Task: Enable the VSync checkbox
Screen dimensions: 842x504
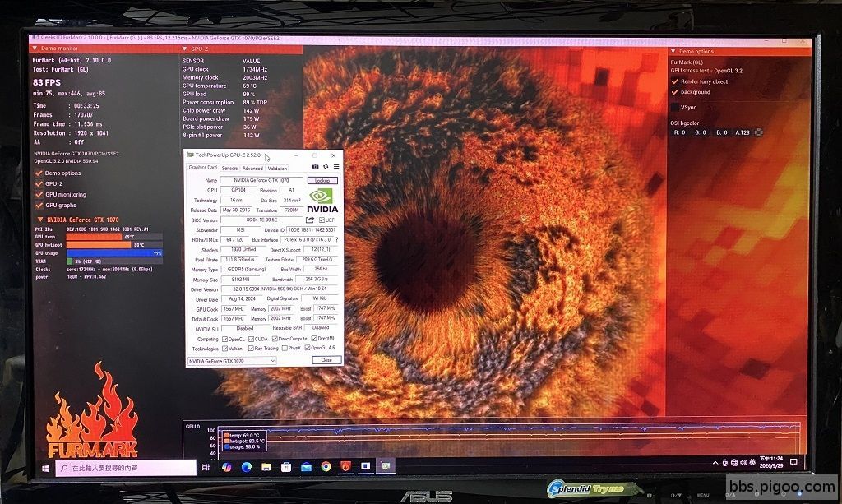Action: 675,108
